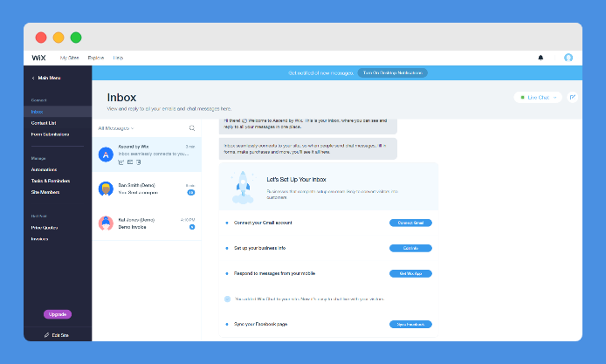Click the compose new message icon
Viewport: 606px width, 364px height.
coord(572,97)
